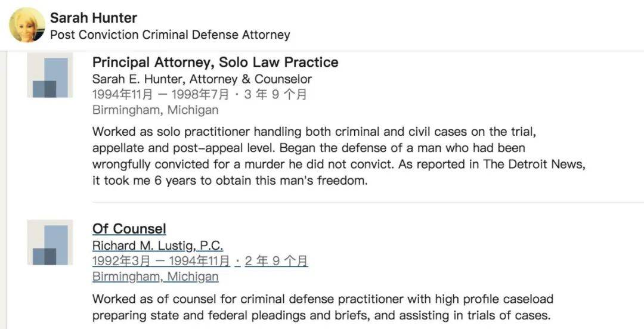Viewport: 644px width, 329px height.
Task: Open the Sarah Hunter name link
Action: [x=94, y=18]
